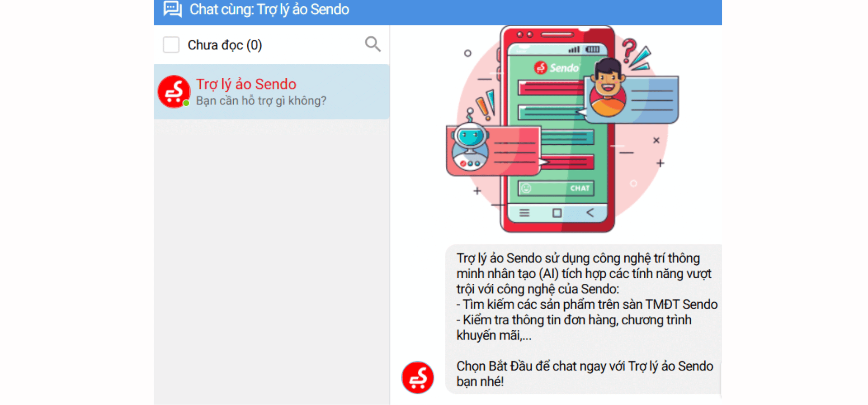Click the back arrow on the illustrated phone
The width and height of the screenshot is (868, 405).
click(x=590, y=213)
